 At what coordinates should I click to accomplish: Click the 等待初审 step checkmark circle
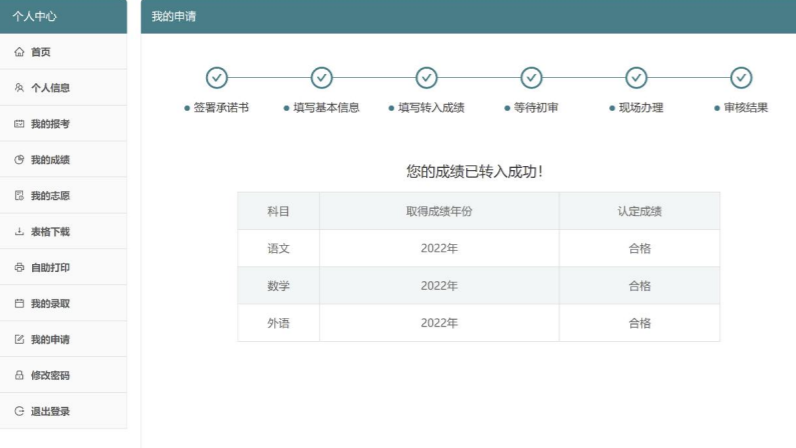(x=531, y=78)
